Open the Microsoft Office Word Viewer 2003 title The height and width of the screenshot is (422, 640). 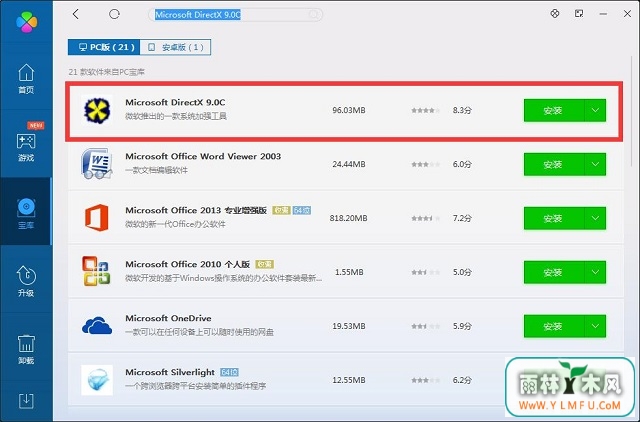203,156
